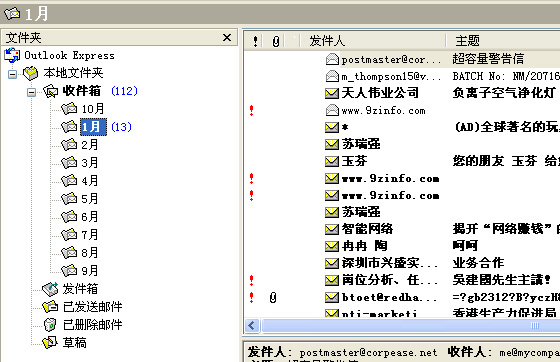
Task: Click the red priority flag on 岗位分析 message
Action: (x=252, y=280)
